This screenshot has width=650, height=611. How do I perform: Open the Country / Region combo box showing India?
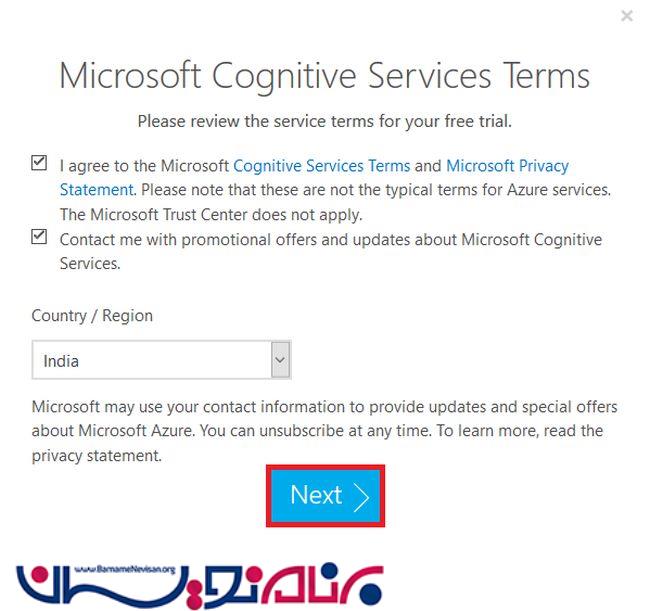pyautogui.click(x=161, y=360)
